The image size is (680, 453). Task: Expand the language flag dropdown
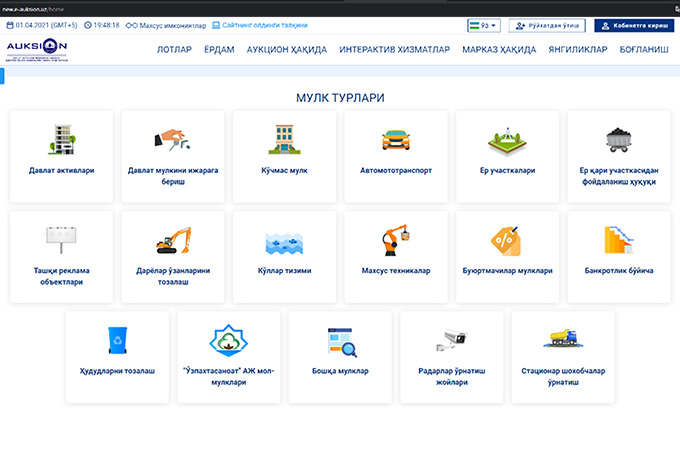click(x=484, y=25)
